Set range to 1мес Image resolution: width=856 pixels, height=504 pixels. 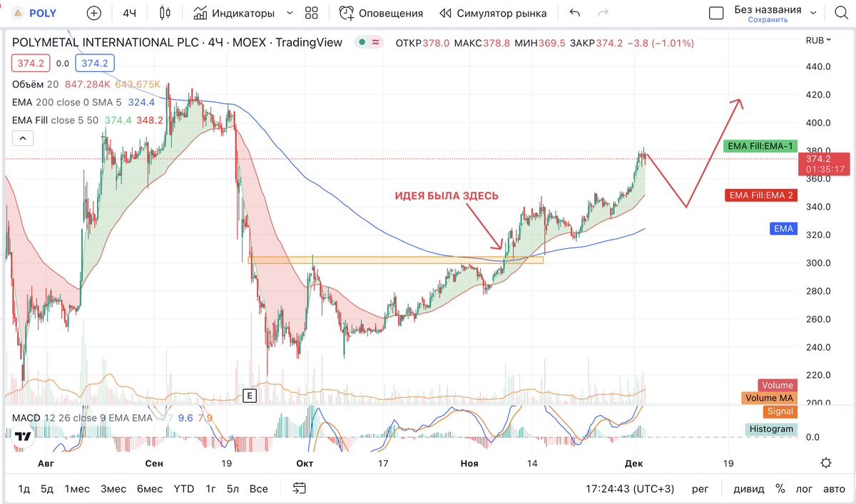(77, 489)
